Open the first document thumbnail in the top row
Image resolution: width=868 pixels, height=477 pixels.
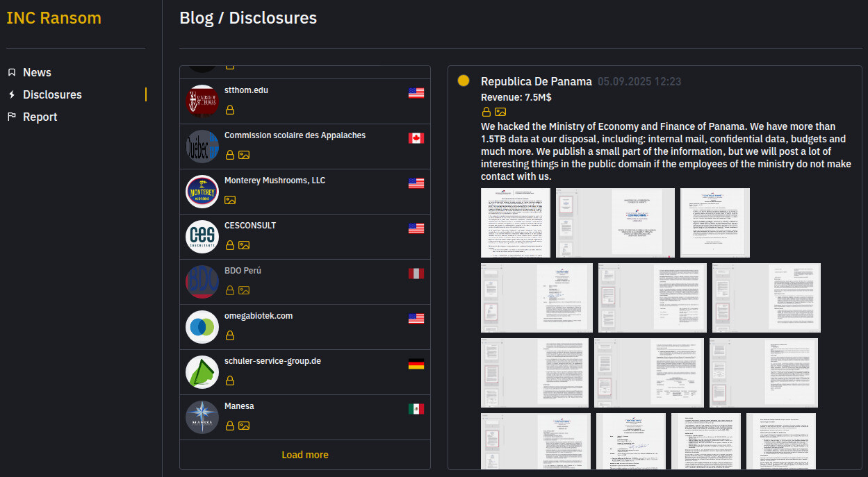516,223
